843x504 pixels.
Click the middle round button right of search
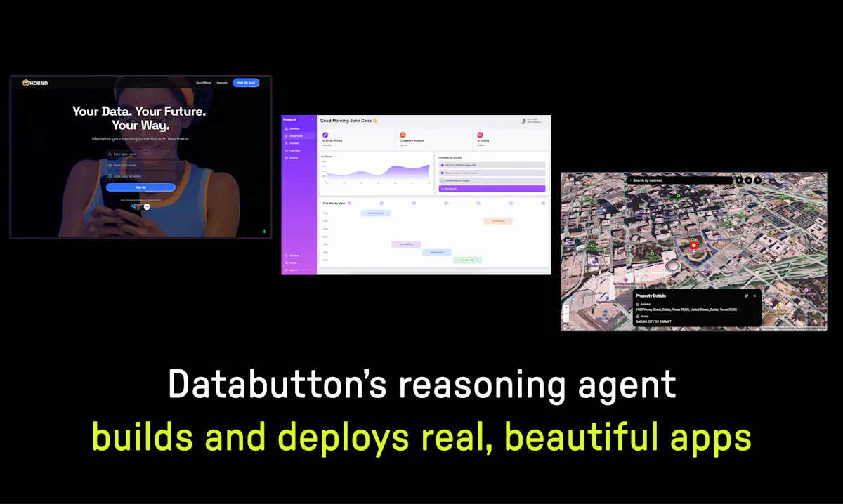coord(748,180)
